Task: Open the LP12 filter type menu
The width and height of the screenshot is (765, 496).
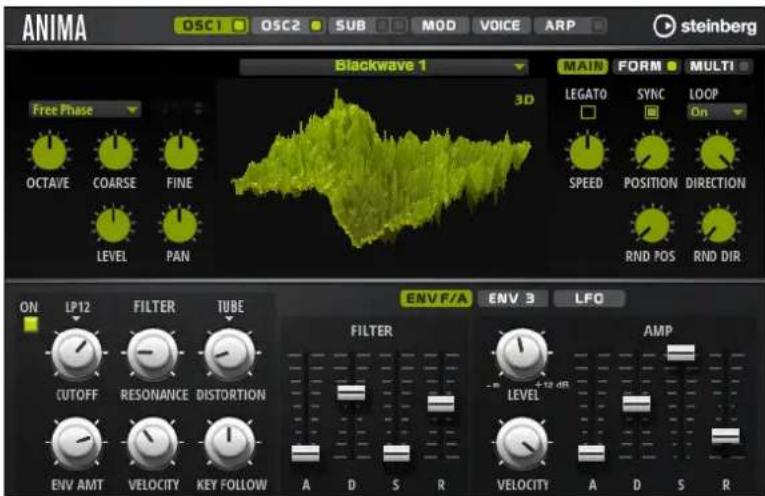Action: tap(77, 311)
